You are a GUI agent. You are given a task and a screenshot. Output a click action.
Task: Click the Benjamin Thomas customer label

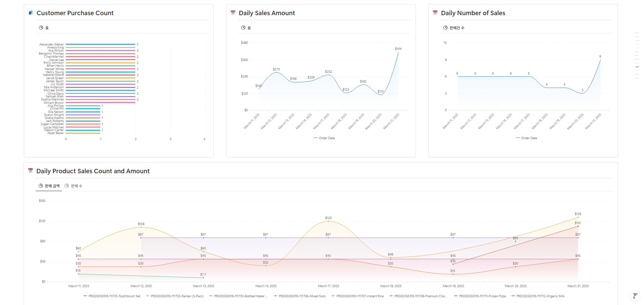pos(51,54)
